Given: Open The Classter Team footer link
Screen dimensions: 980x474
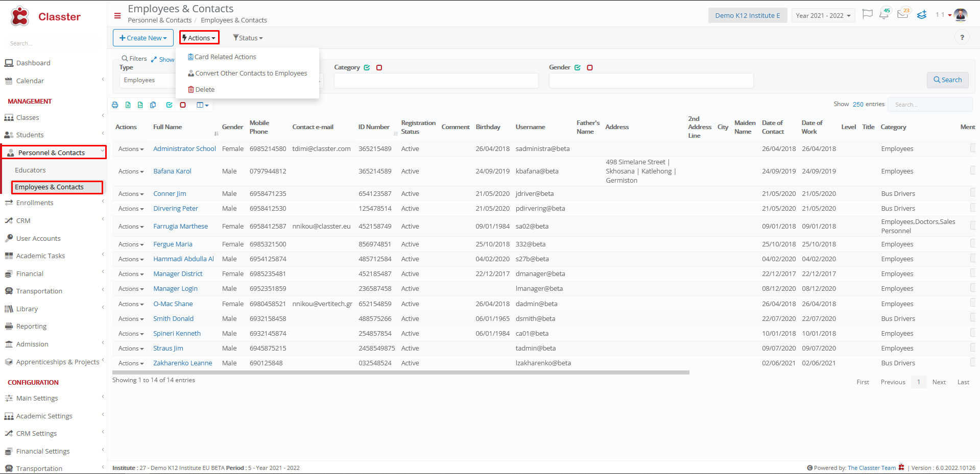Looking at the screenshot, I should pyautogui.click(x=871, y=468).
